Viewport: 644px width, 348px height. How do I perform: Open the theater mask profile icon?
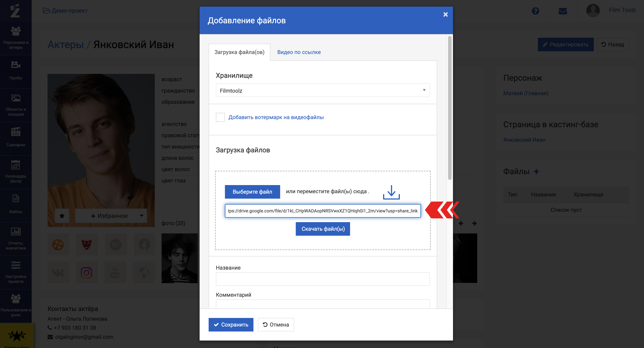[87, 245]
